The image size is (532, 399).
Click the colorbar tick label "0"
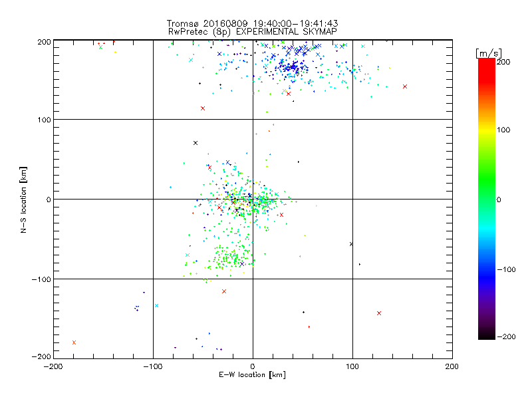(x=499, y=200)
